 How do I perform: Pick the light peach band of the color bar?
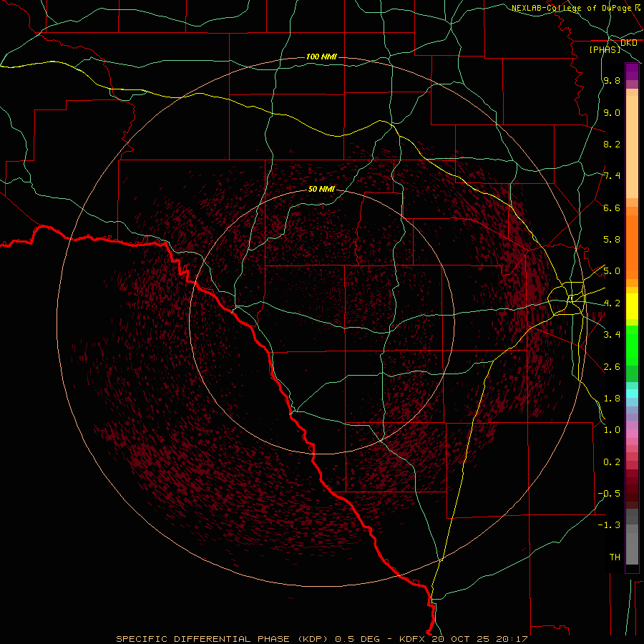pyautogui.click(x=632, y=147)
